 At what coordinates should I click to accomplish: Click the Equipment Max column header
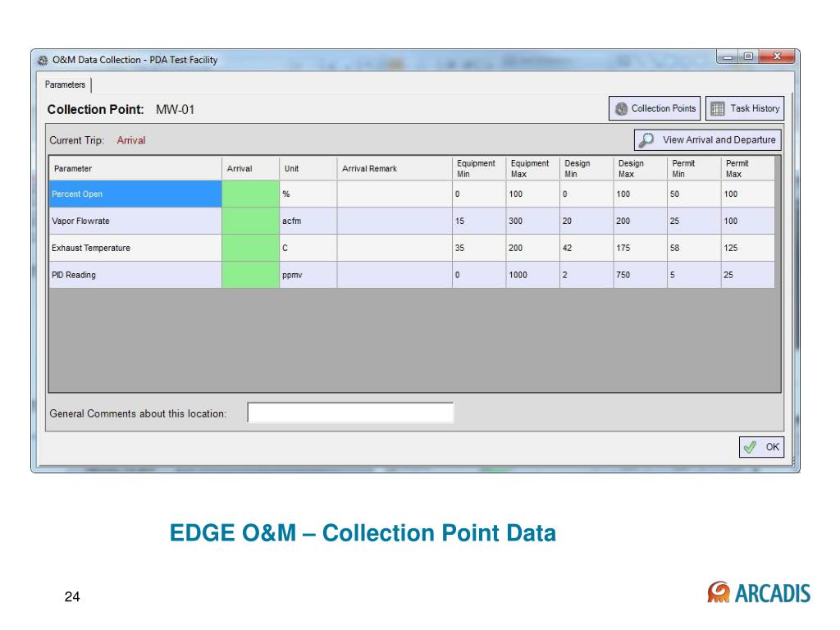click(x=532, y=168)
